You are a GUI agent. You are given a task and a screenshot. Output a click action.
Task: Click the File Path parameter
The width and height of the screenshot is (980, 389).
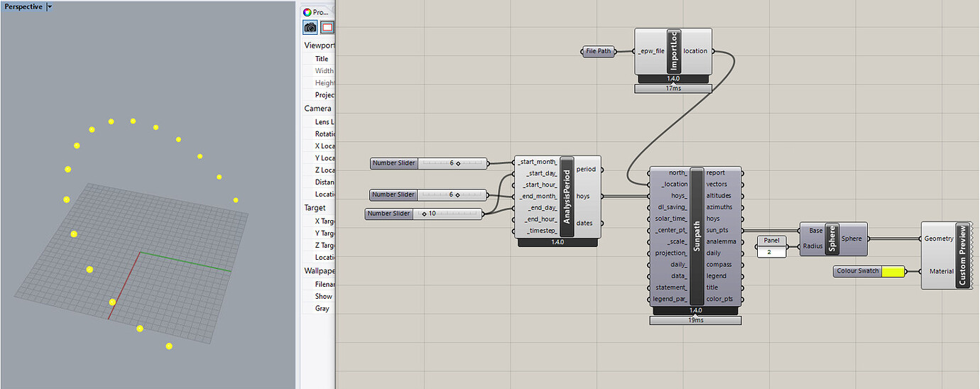(599, 51)
